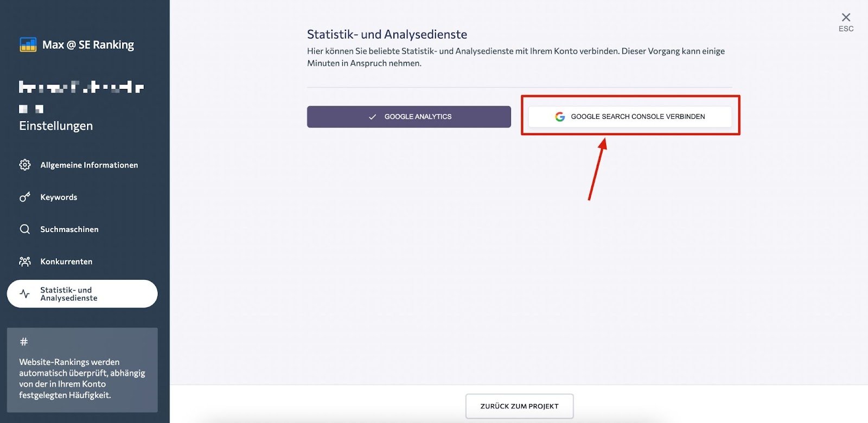868x423 pixels.
Task: Click the Einstellungen heading
Action: [x=56, y=126]
